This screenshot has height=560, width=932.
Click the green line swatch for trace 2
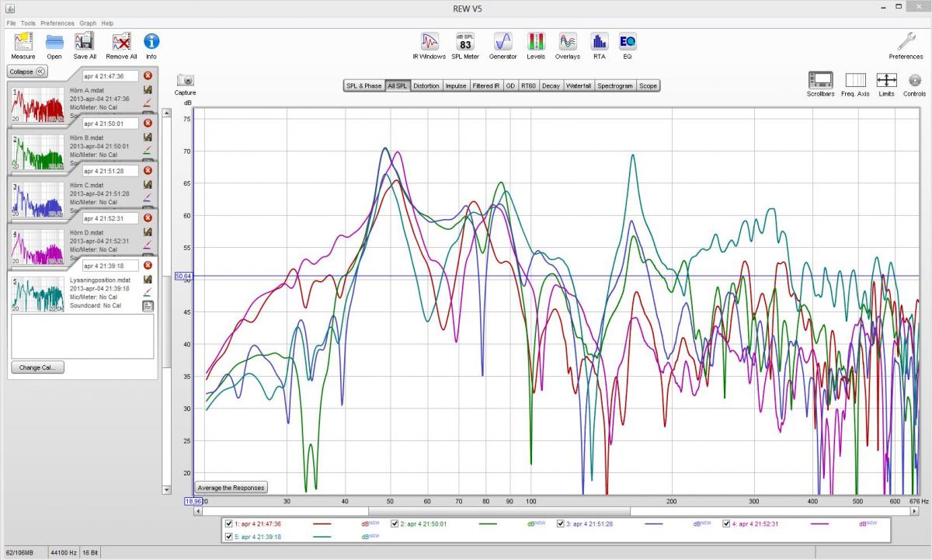[488, 524]
